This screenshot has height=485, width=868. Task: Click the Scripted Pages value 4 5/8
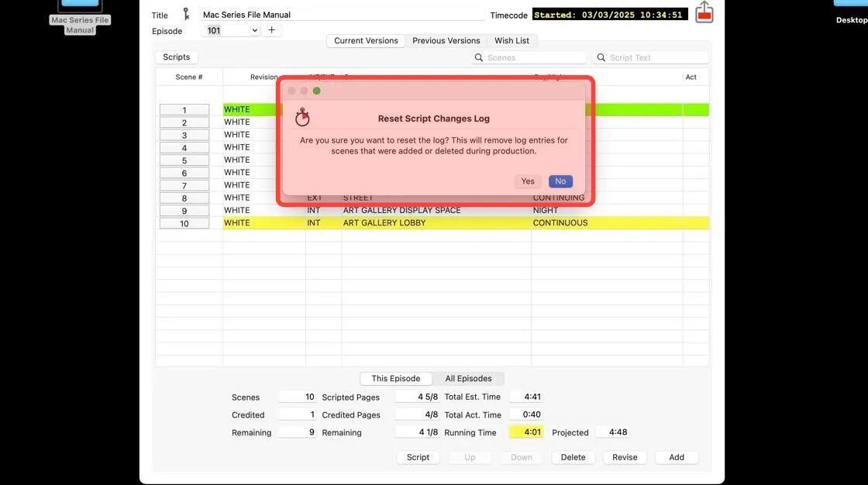point(418,397)
